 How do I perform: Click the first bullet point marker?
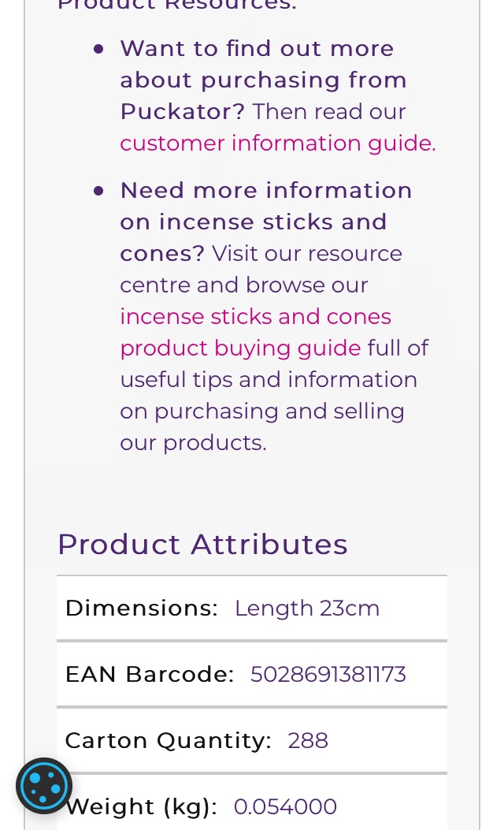click(x=98, y=49)
